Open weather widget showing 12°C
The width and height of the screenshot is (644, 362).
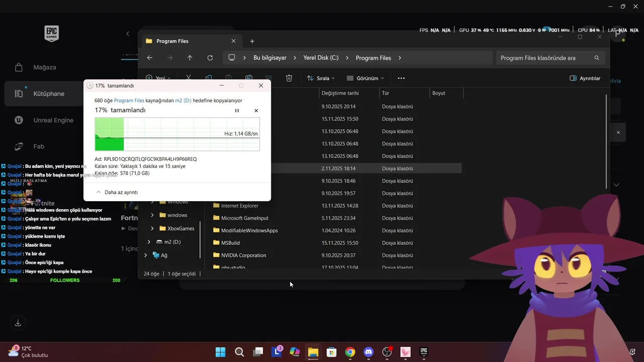(x=28, y=351)
